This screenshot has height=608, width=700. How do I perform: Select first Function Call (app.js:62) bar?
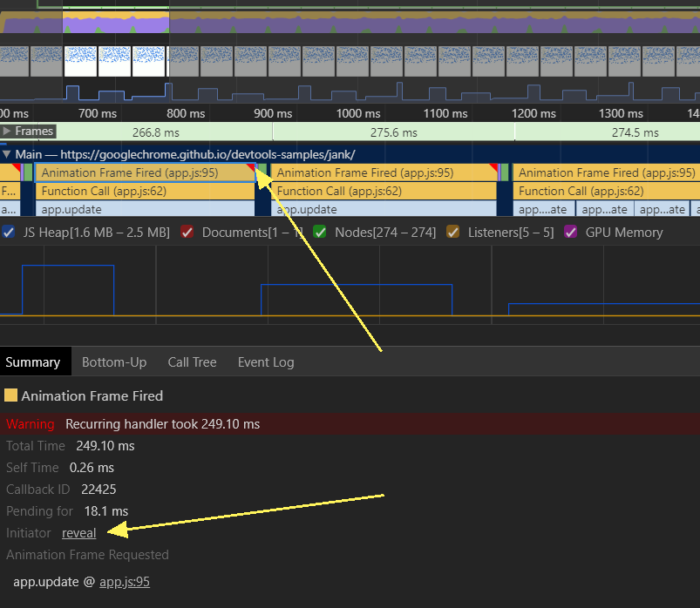tap(145, 192)
